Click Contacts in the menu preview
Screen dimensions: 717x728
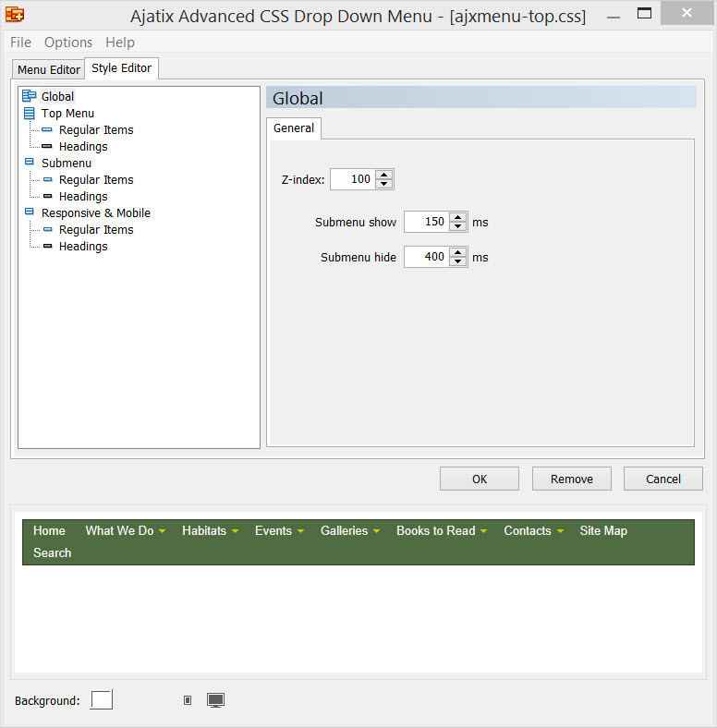528,530
